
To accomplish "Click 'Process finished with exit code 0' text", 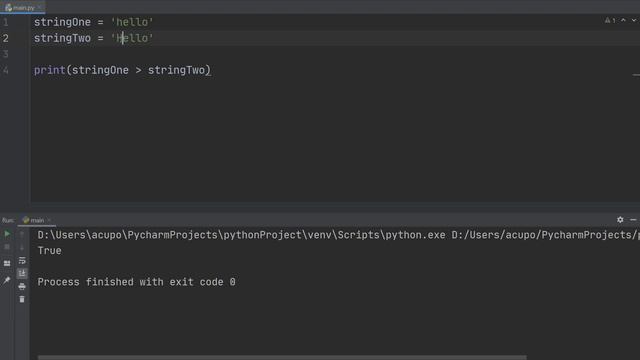I will coord(136,282).
